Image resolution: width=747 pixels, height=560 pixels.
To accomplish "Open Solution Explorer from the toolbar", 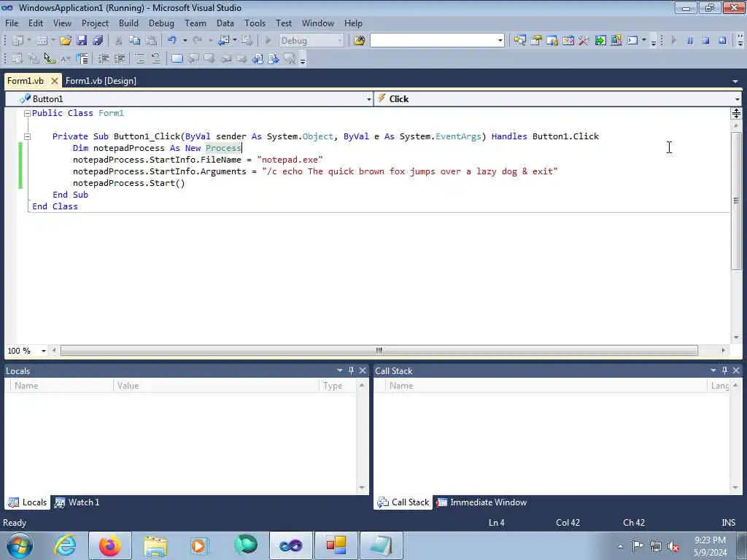I will tap(519, 41).
